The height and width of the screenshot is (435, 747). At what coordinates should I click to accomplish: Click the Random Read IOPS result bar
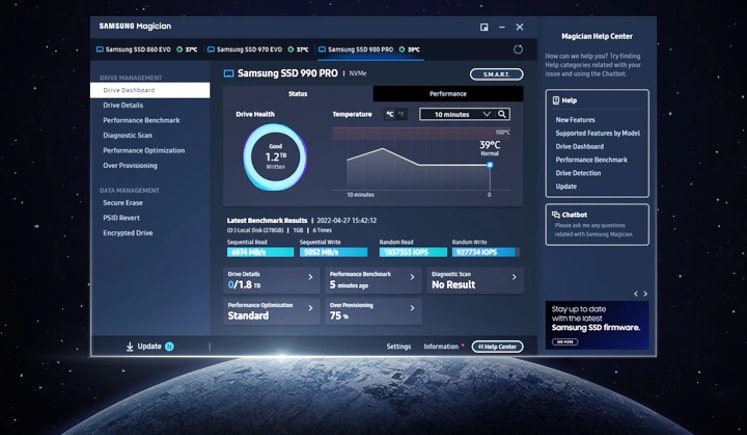(x=413, y=252)
